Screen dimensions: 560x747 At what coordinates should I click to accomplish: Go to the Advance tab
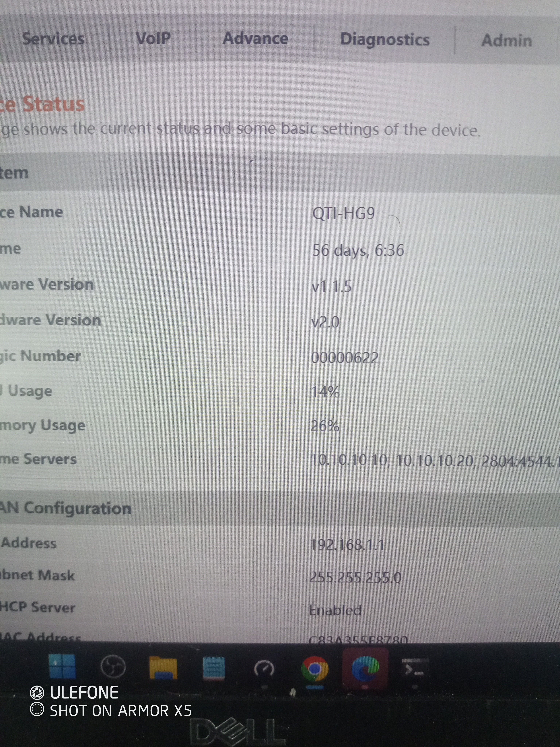click(x=255, y=38)
